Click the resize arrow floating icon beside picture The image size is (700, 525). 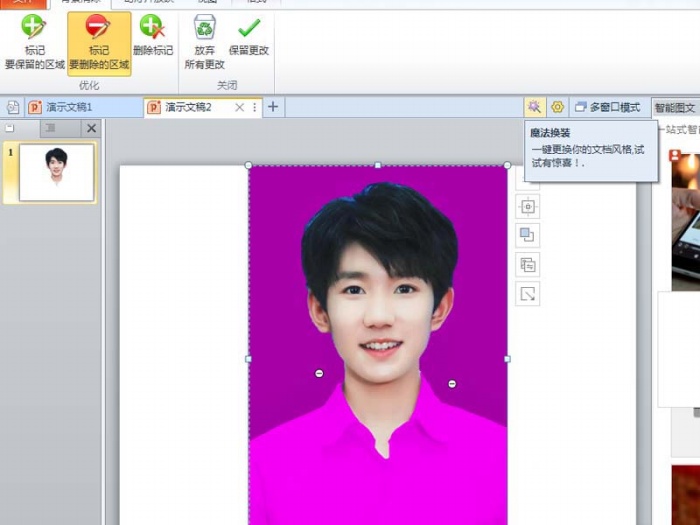527,294
